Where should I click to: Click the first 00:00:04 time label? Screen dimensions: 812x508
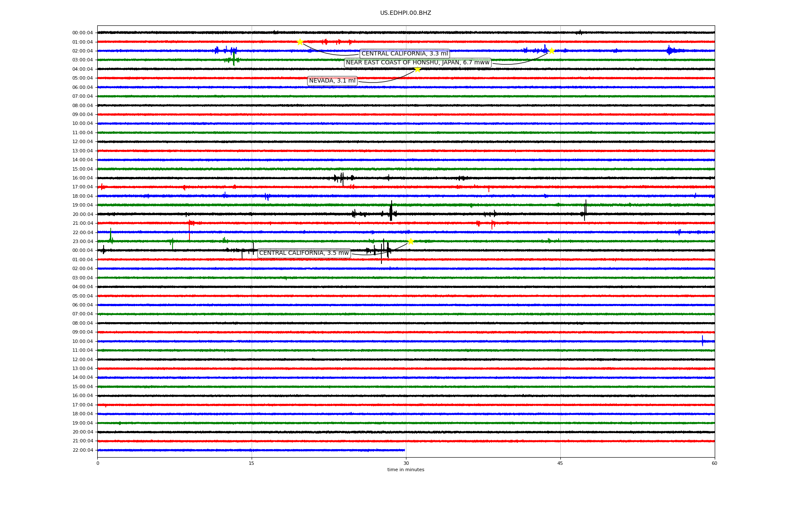pyautogui.click(x=82, y=33)
